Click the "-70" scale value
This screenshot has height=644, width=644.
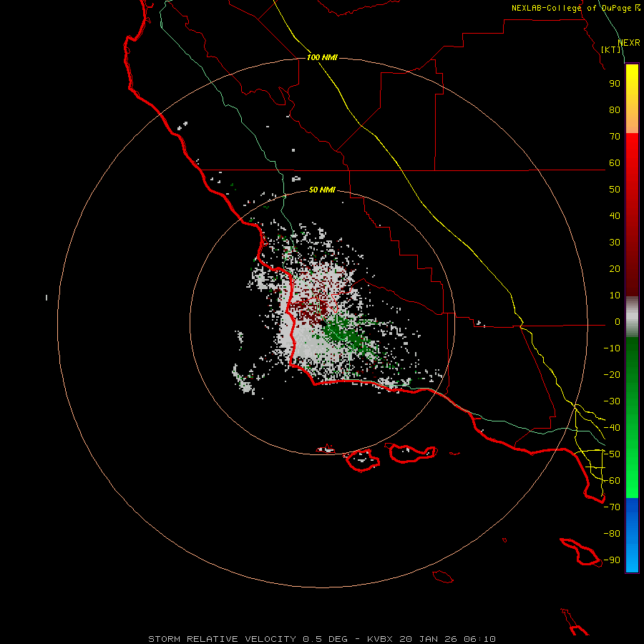(612, 507)
